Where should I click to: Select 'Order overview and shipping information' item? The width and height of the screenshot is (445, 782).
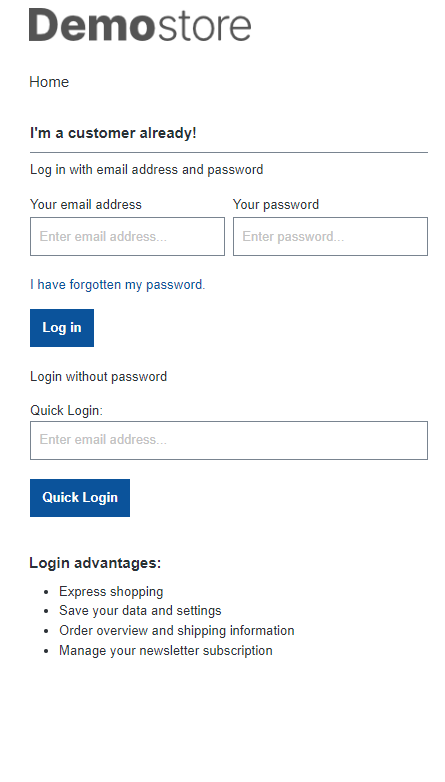pos(177,630)
